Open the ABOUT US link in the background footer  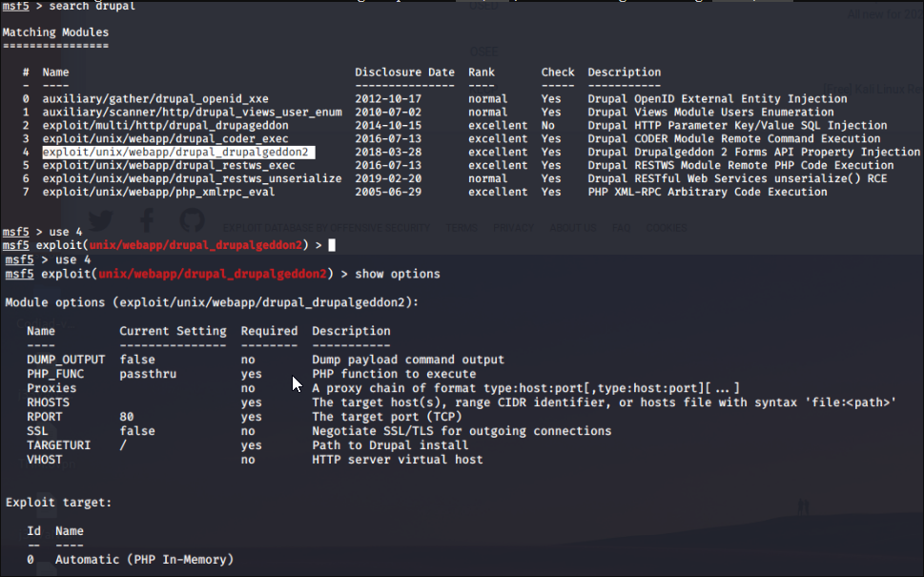pos(573,228)
